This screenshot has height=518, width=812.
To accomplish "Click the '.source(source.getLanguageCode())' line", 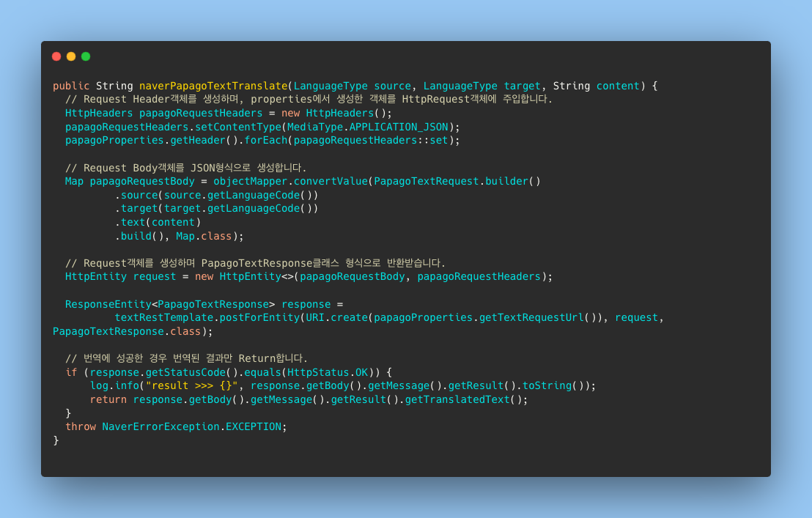I will [216, 195].
